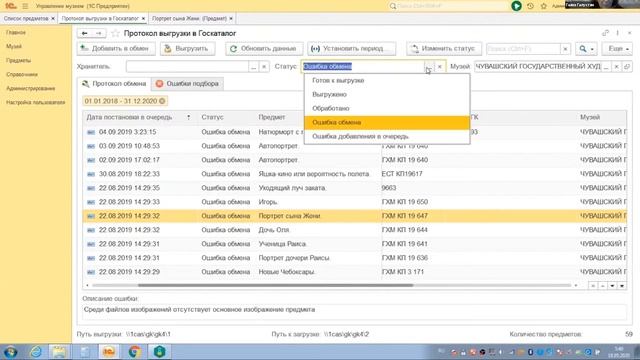The image size is (640, 360).
Task: Click cell ЕСТ КП19617
Action: pos(402,174)
